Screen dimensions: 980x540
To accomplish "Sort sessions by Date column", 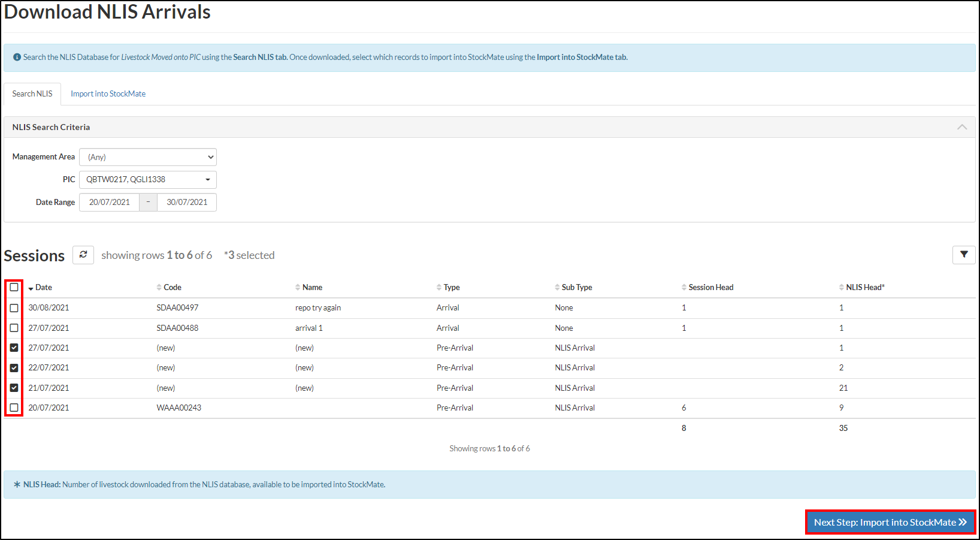I will (40, 288).
